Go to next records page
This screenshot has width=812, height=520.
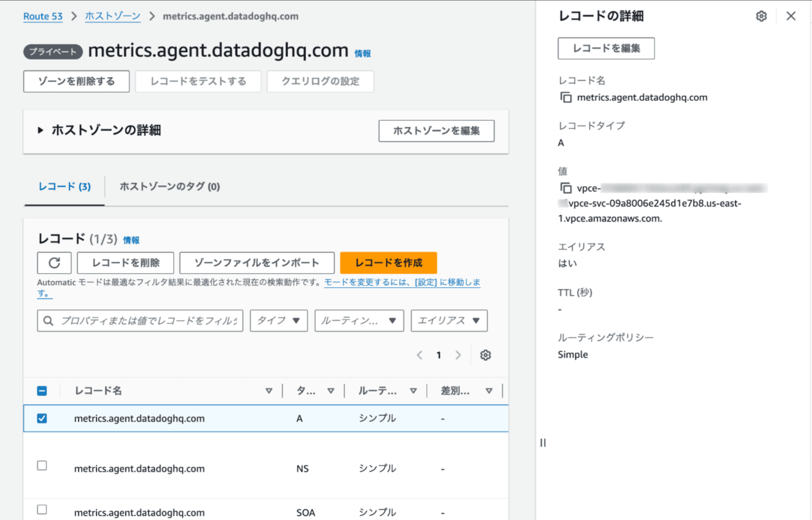(x=458, y=355)
